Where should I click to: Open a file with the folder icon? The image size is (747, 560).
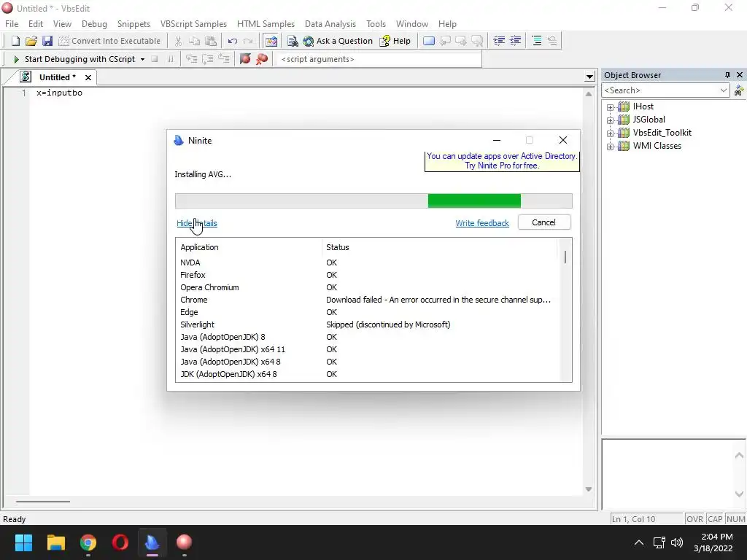[31, 41]
